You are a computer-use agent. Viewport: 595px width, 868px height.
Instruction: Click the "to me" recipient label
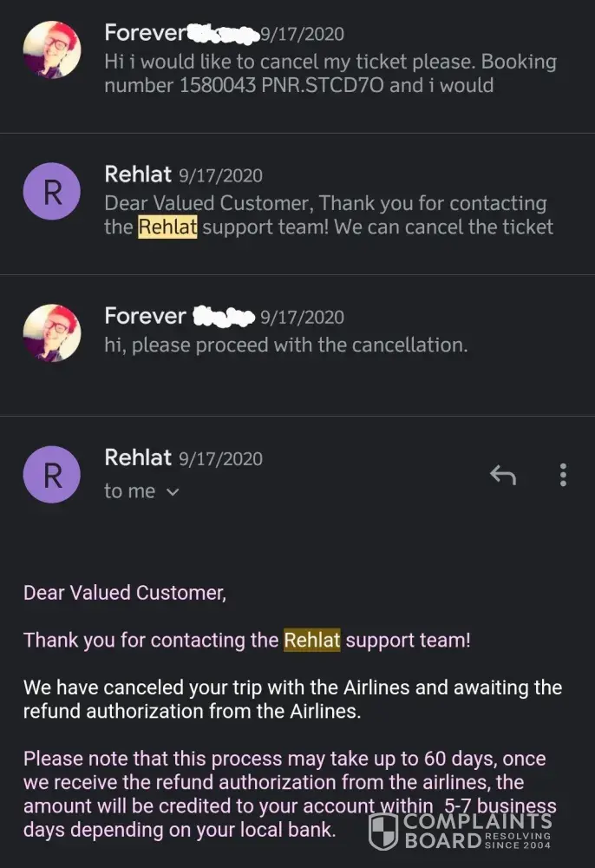tap(129, 491)
